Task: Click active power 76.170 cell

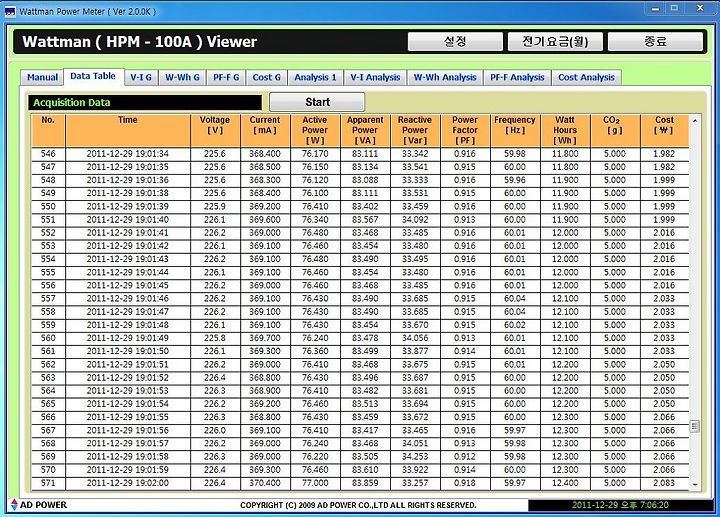Action: coord(315,154)
